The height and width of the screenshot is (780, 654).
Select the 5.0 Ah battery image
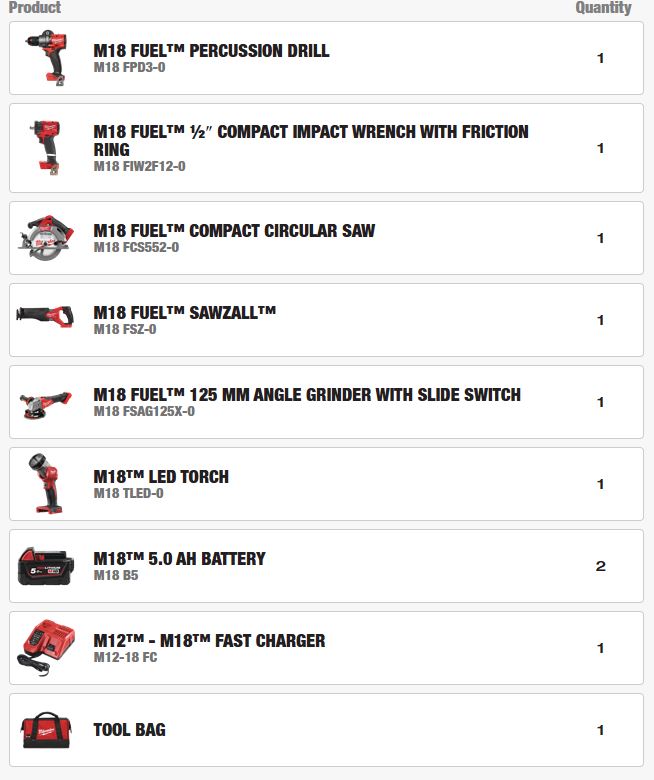[45, 566]
